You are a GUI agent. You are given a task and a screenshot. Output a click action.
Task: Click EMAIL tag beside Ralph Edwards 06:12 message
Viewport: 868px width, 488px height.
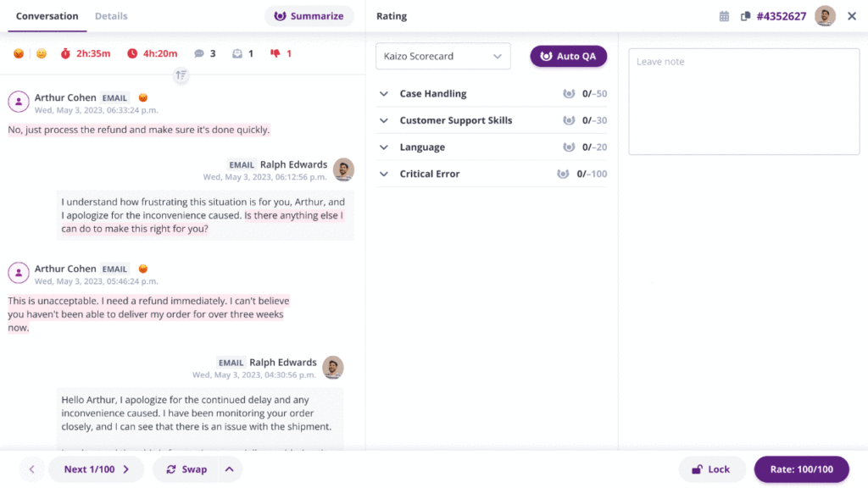coord(242,165)
